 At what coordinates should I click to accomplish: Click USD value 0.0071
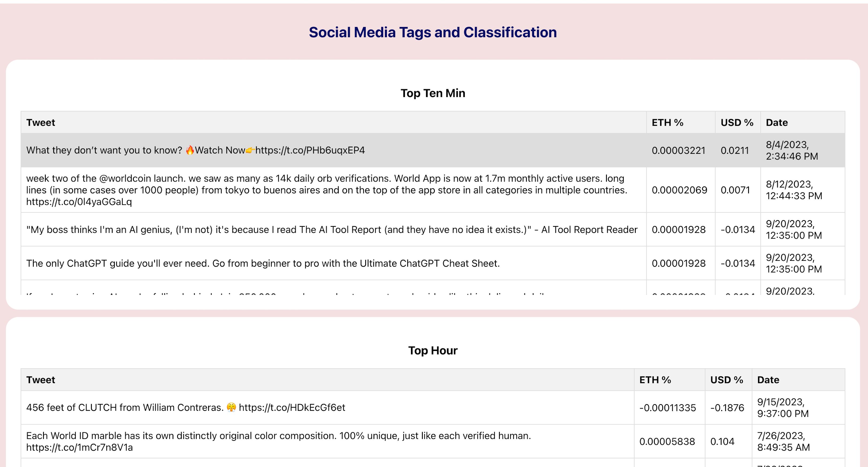pos(735,190)
